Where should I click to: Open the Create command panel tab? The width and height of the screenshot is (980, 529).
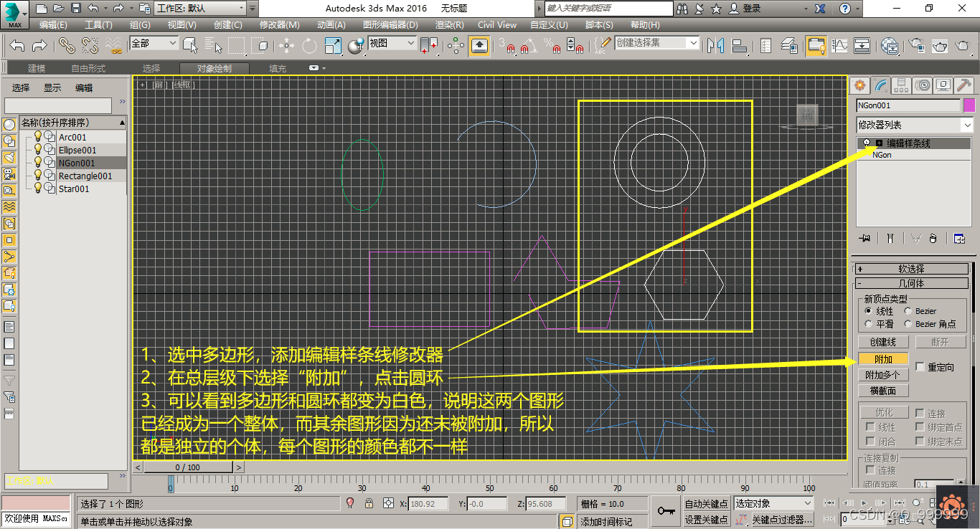pyautogui.click(x=859, y=85)
